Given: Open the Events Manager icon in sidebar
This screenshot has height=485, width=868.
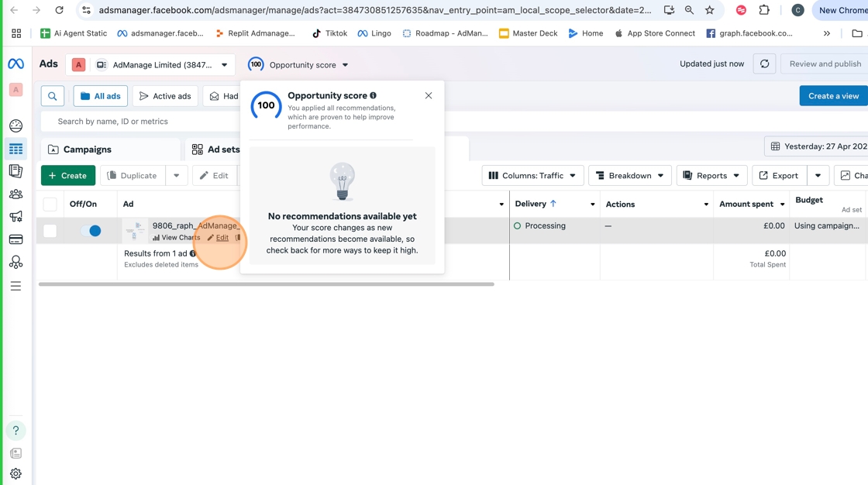Looking at the screenshot, I should pos(15,263).
